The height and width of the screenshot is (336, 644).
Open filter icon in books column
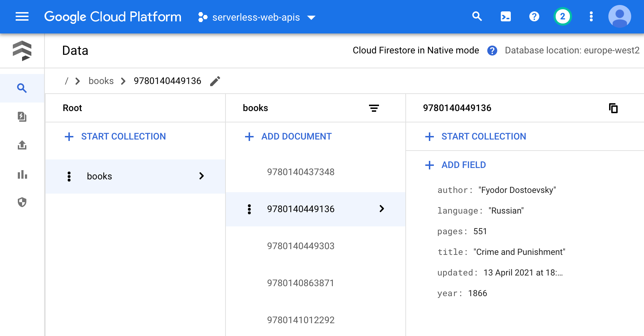(x=374, y=108)
